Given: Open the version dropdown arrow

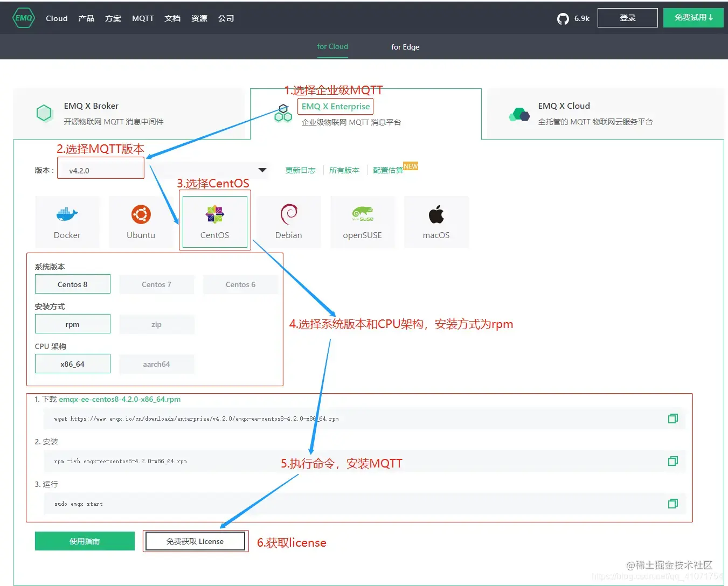Looking at the screenshot, I should (x=262, y=170).
